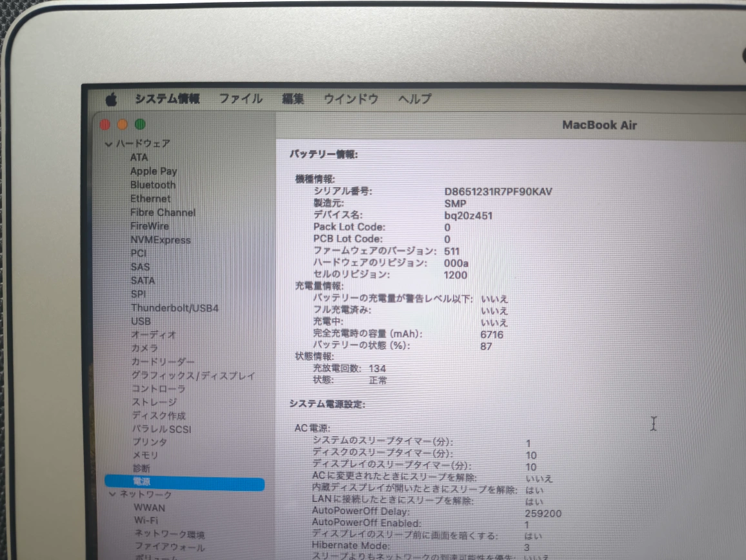
Task: Select NVMExpress in the sidebar
Action: tap(161, 240)
